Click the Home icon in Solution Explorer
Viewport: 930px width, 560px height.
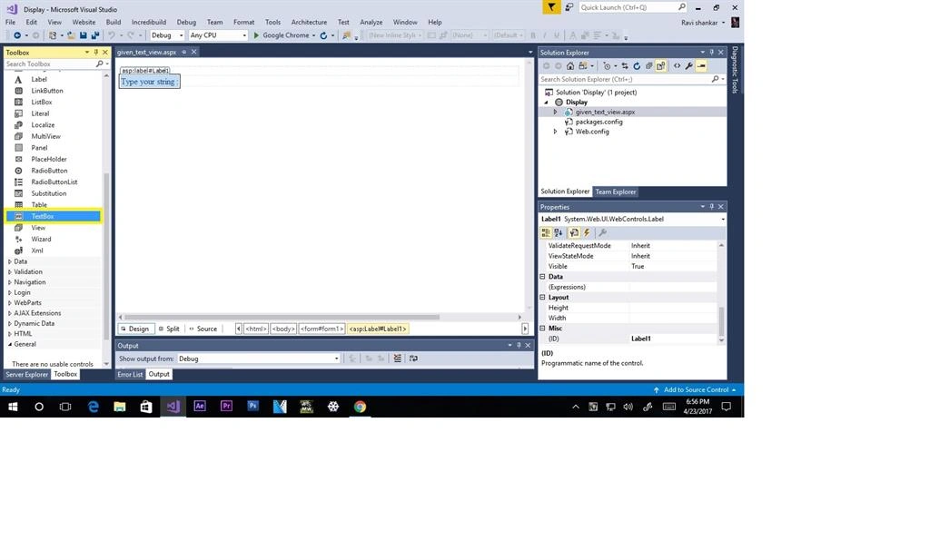(570, 65)
